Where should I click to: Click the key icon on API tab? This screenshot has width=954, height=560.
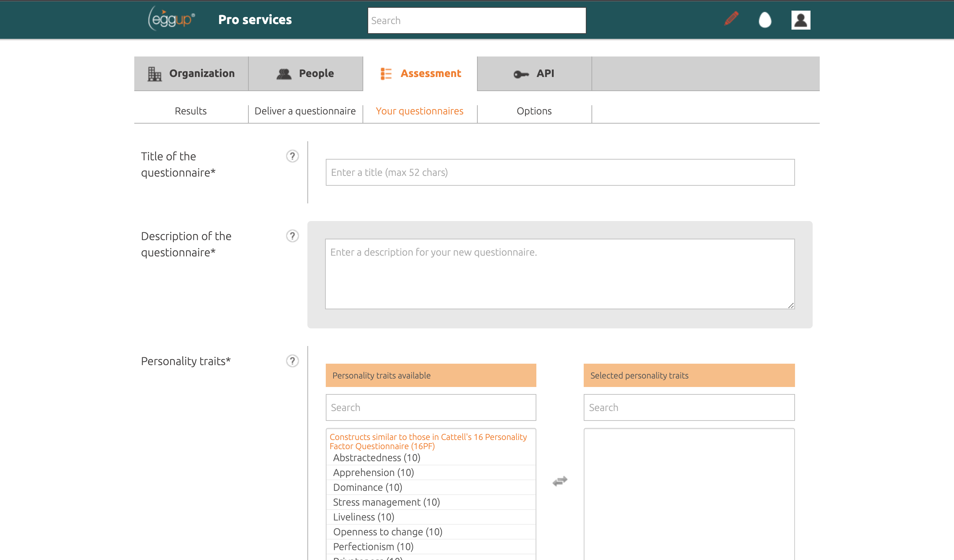pyautogui.click(x=520, y=74)
